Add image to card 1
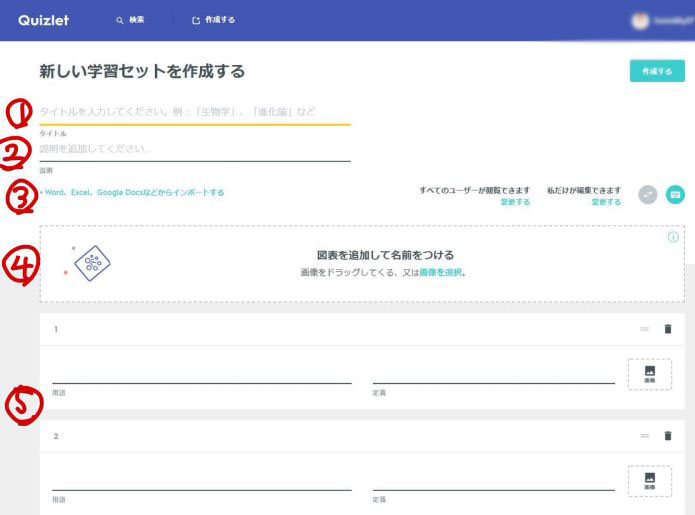695x515 pixels. pos(649,374)
